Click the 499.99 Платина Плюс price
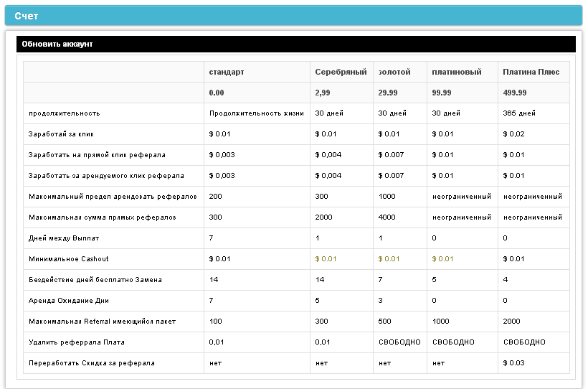This screenshot has height=389, width=588. point(515,93)
